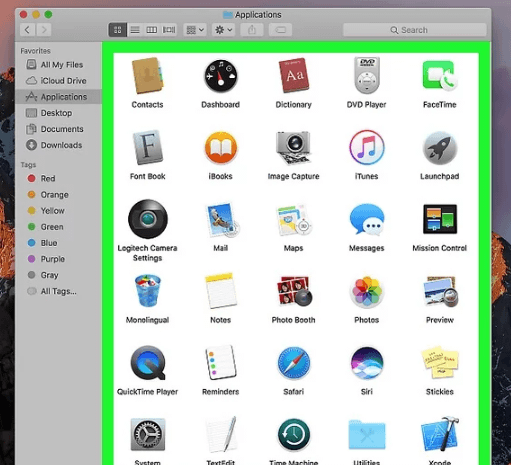Image resolution: width=511 pixels, height=465 pixels.
Task: Go back with the left arrow button
Action: (28, 30)
